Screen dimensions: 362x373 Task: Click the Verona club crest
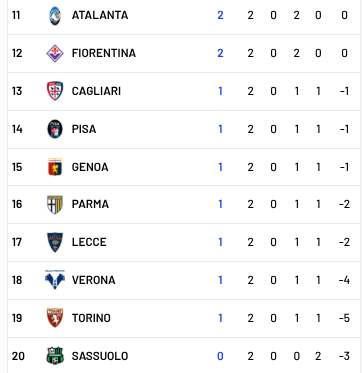click(55, 280)
